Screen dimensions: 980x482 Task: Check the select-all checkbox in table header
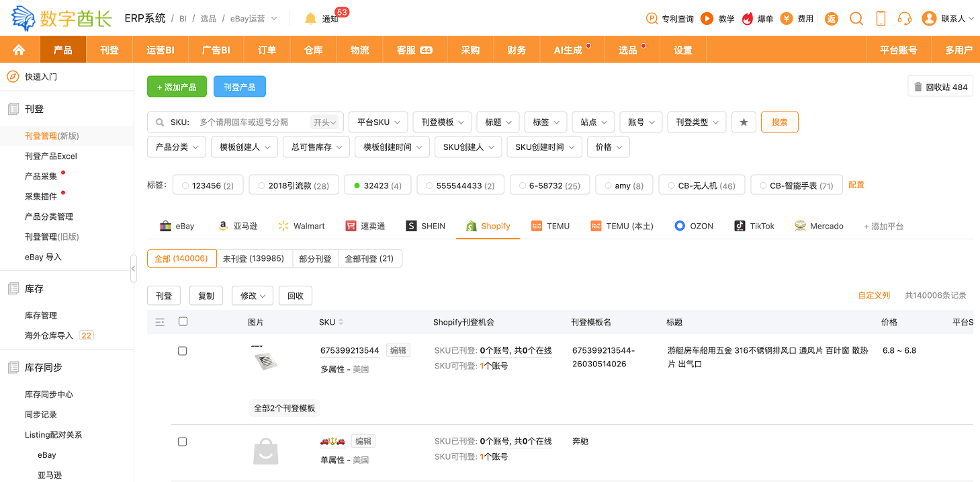183,322
